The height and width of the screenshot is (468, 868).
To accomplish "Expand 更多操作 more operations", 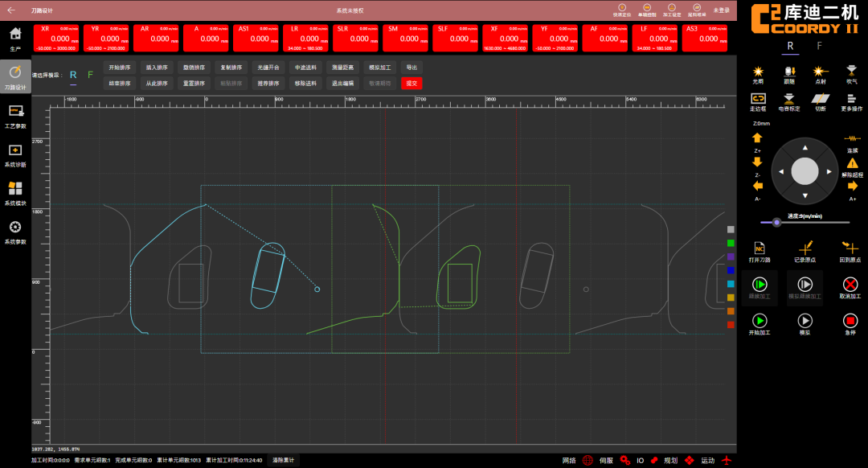I will [x=852, y=98].
